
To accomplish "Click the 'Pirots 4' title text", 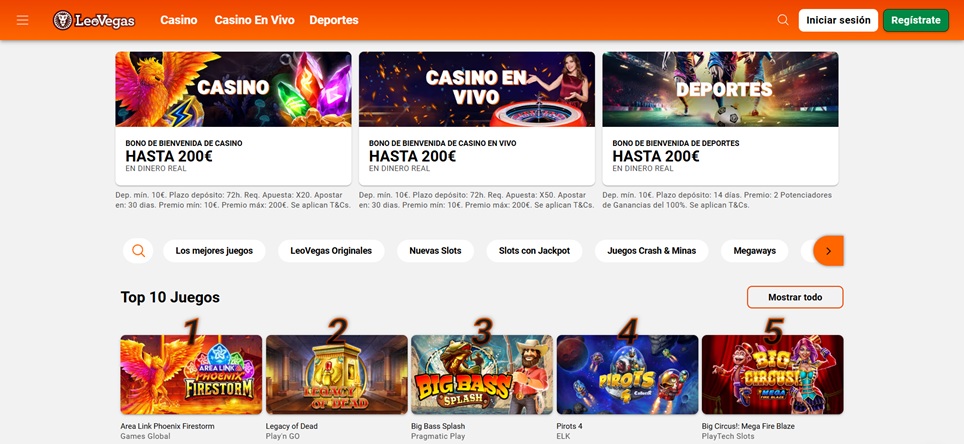I will (x=569, y=426).
